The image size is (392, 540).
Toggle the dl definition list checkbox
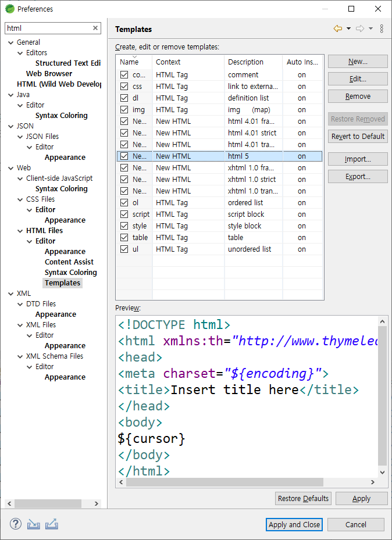(x=124, y=98)
